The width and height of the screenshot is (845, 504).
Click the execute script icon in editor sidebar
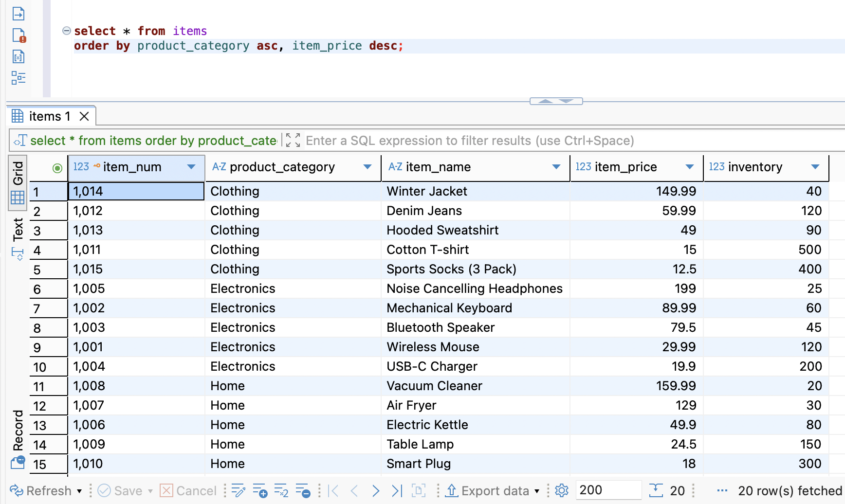18,14
